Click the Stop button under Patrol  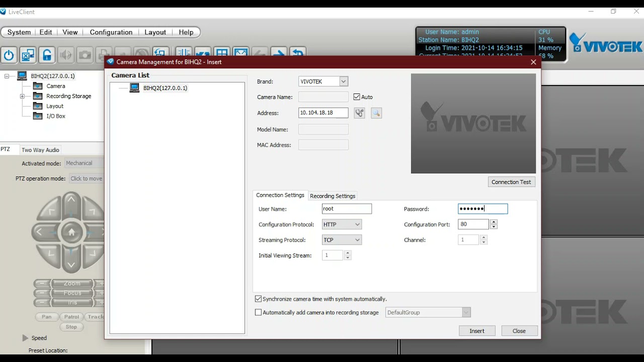(71, 327)
